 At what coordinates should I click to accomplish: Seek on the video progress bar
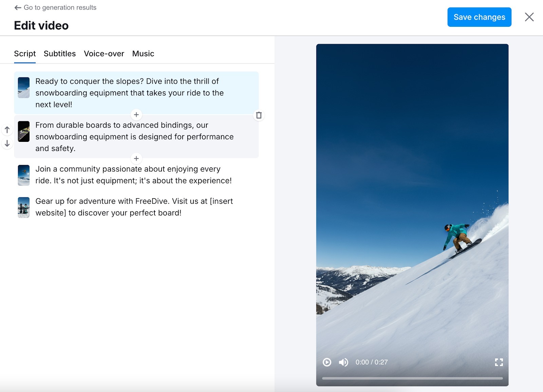pos(412,378)
